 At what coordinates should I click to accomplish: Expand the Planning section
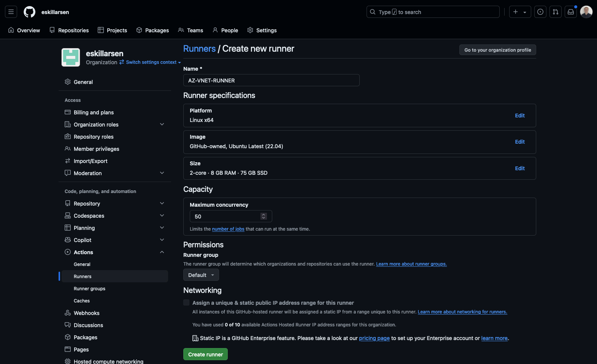tap(115, 228)
